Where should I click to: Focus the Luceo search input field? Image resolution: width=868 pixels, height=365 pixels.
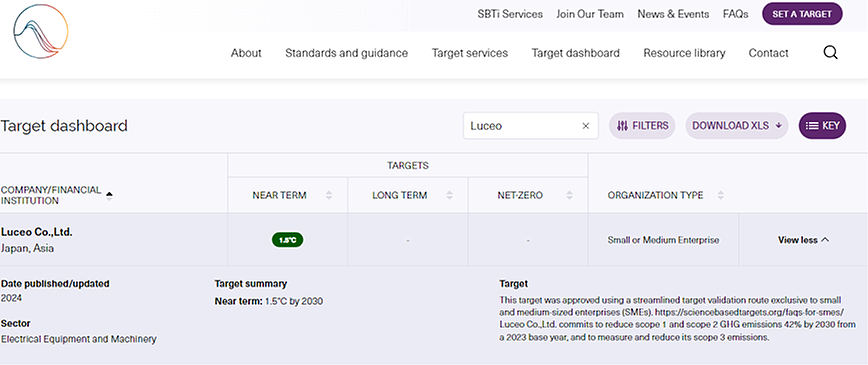522,126
